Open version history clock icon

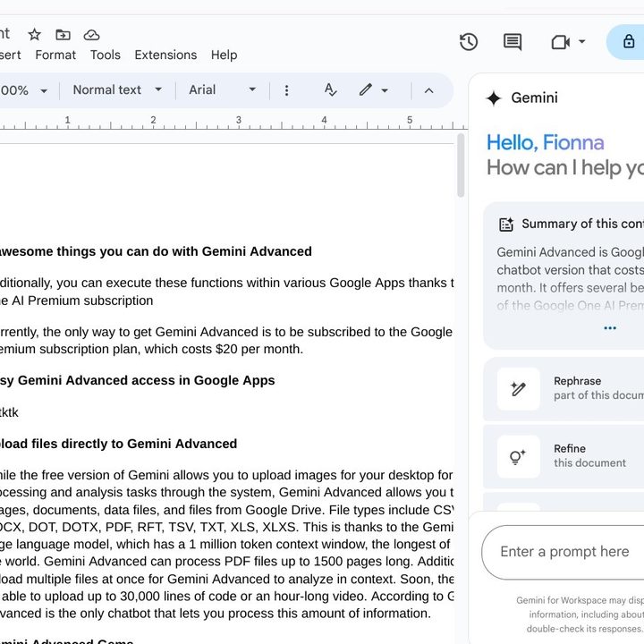coord(469,41)
